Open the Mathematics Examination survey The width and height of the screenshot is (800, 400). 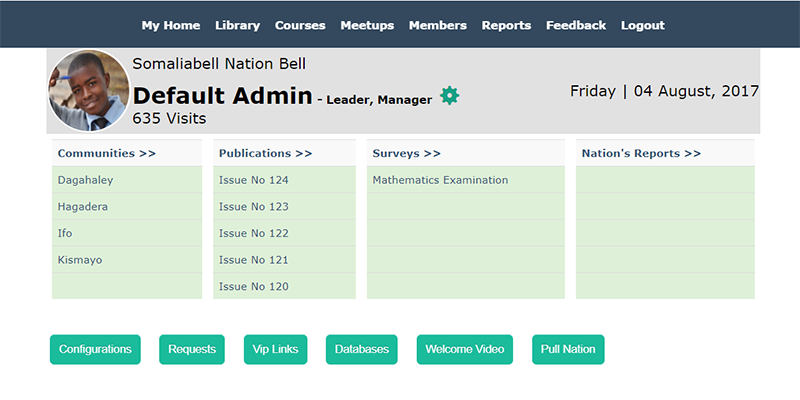pyautogui.click(x=440, y=180)
